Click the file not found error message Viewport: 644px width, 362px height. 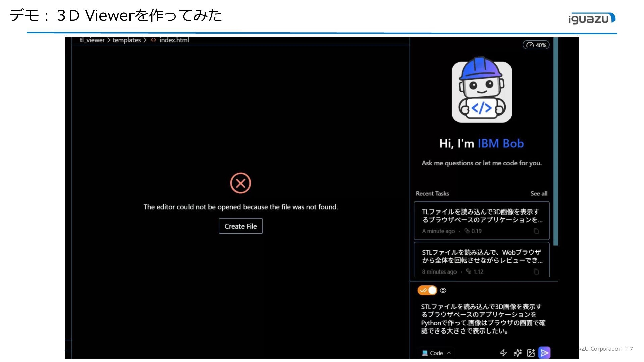tap(240, 207)
